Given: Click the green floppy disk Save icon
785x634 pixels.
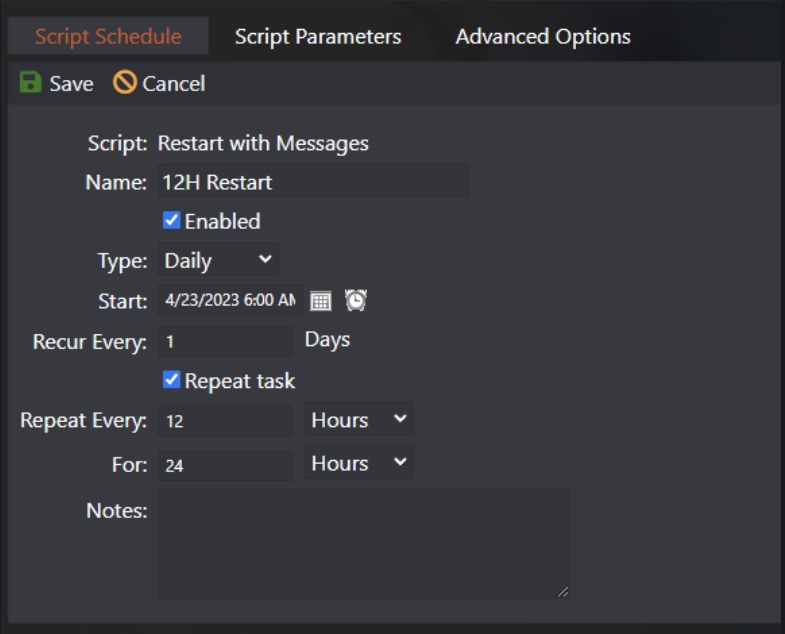Looking at the screenshot, I should [30, 83].
